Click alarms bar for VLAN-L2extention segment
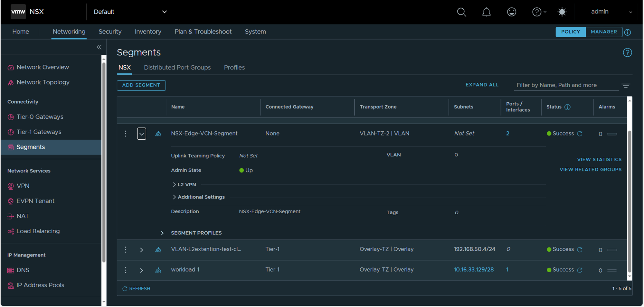The height and width of the screenshot is (307, 644). (x=612, y=250)
